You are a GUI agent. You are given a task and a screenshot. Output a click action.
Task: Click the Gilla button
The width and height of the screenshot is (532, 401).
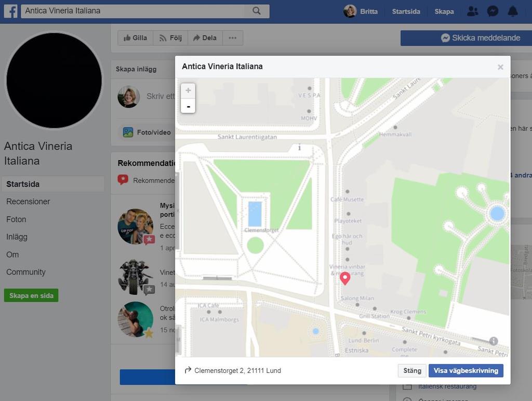tap(136, 37)
